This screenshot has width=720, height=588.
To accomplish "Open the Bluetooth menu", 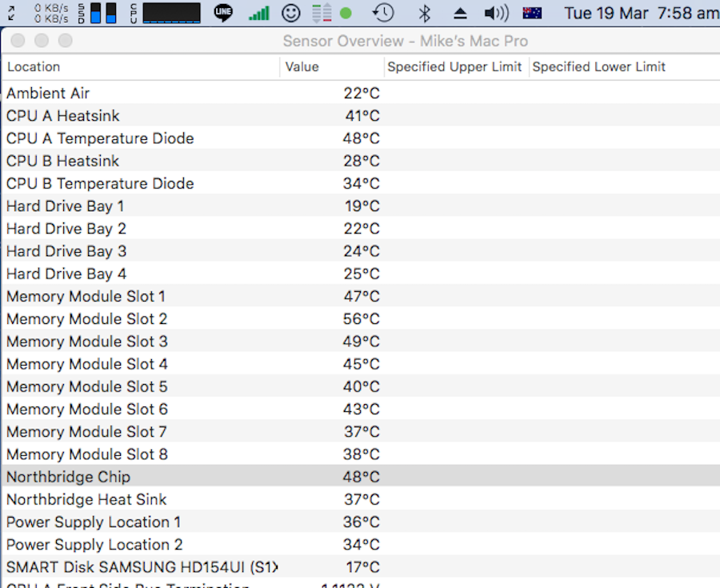I will point(425,14).
